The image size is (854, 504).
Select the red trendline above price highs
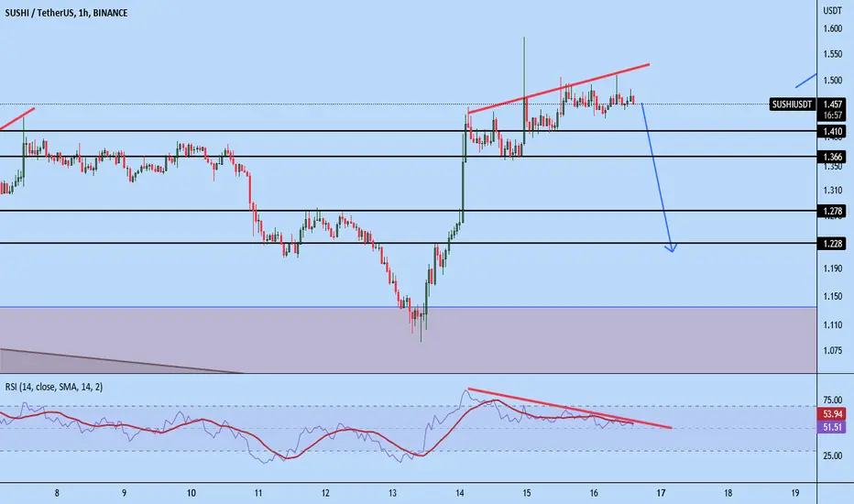(x=558, y=89)
